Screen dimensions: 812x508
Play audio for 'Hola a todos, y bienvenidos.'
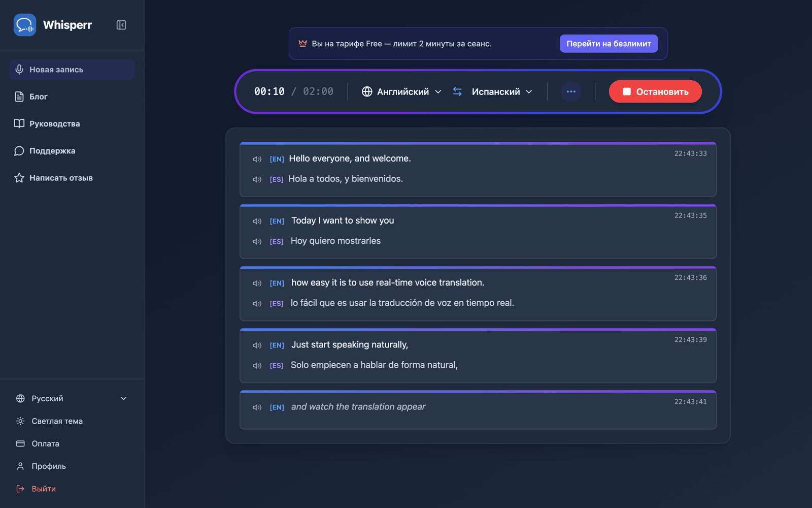[x=257, y=179]
